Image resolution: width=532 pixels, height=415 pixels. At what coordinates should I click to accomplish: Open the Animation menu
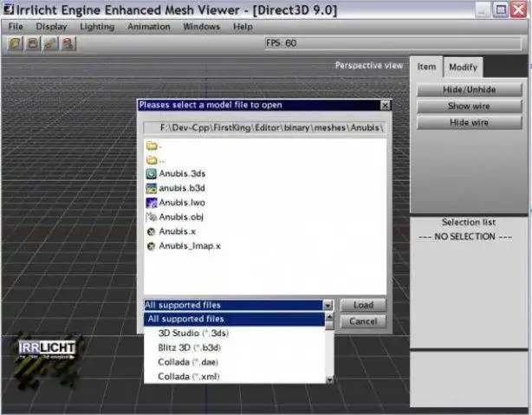click(149, 27)
